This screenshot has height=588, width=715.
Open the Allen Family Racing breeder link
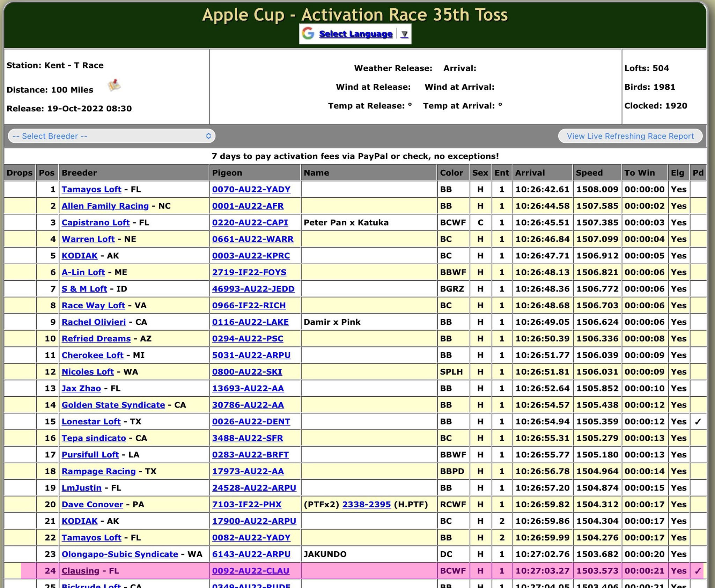point(105,206)
